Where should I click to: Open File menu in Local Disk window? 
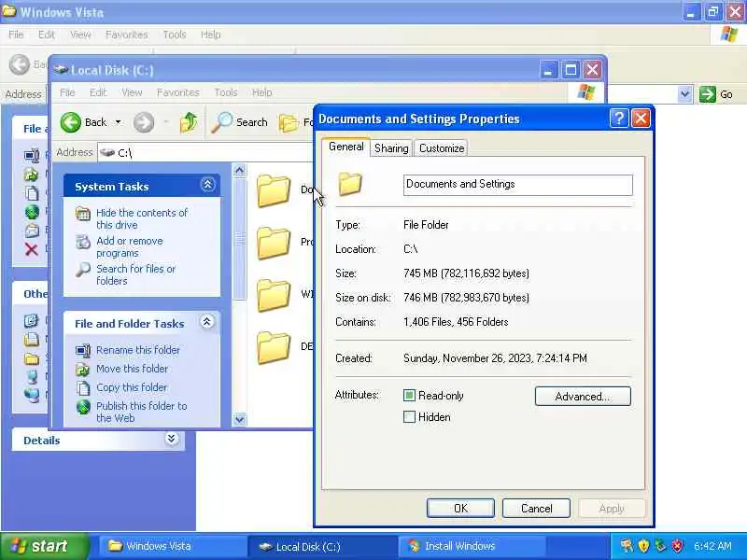pos(67,92)
